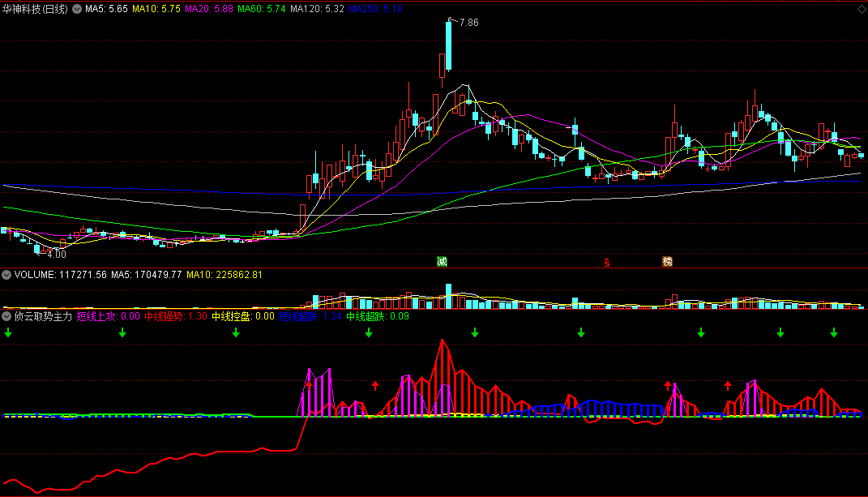868x497 pixels.
Task: Click the volume MA10: 225862.81 label
Action: tap(224, 275)
